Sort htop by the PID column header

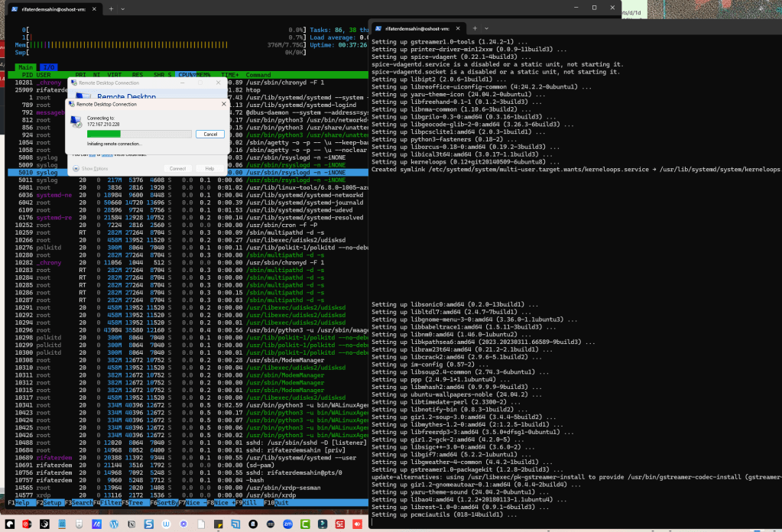point(27,75)
